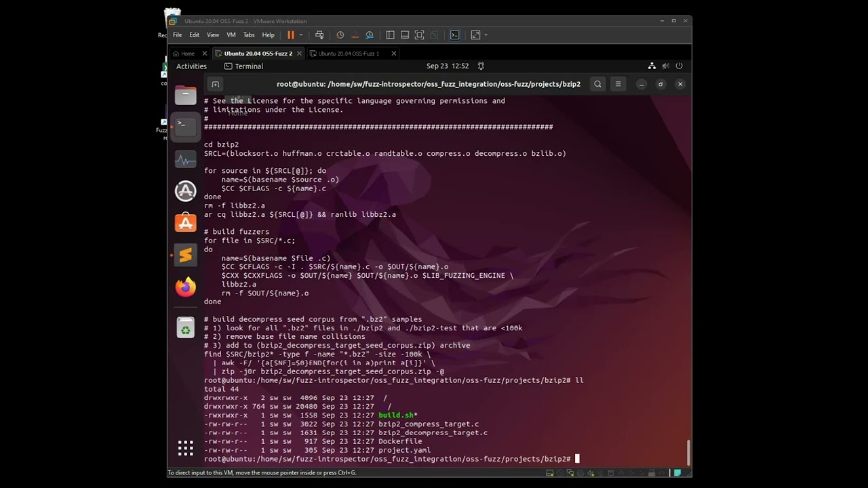Open the clock and calendar panel
This screenshot has height=488, width=868.
point(448,66)
